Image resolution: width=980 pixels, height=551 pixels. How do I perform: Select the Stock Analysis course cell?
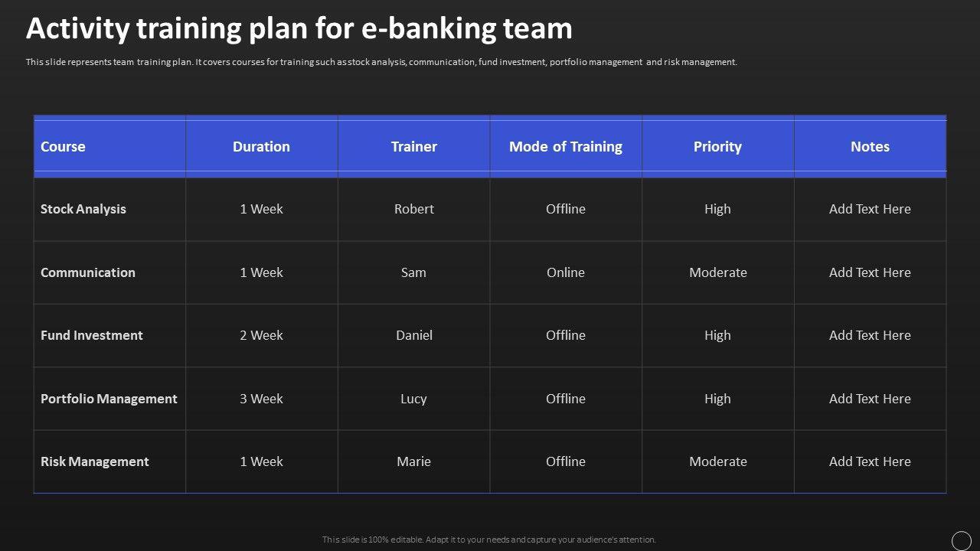[83, 209]
